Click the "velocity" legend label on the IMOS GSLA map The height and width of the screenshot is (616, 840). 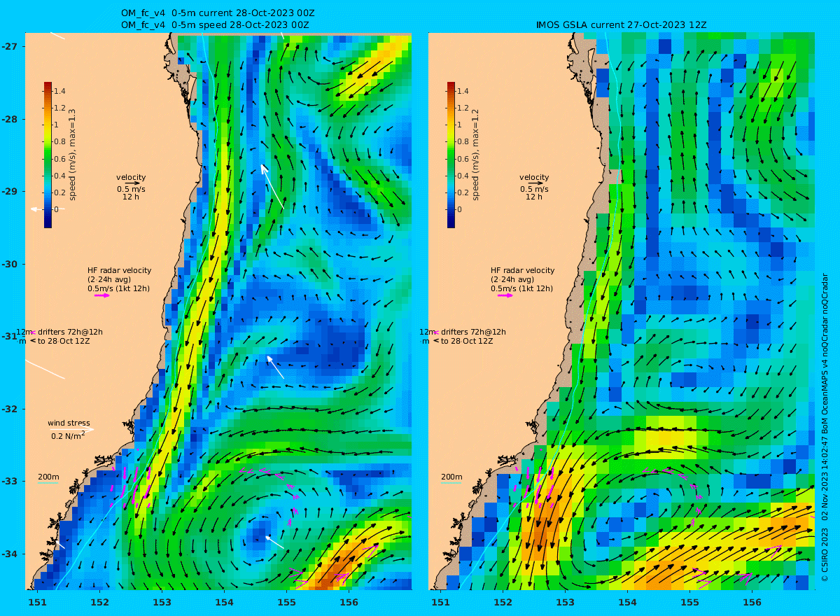tap(534, 178)
